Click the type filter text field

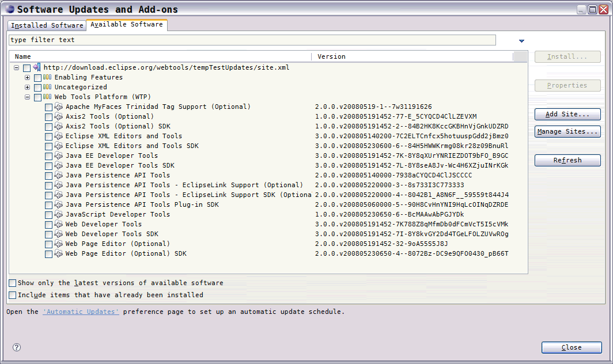coord(252,40)
